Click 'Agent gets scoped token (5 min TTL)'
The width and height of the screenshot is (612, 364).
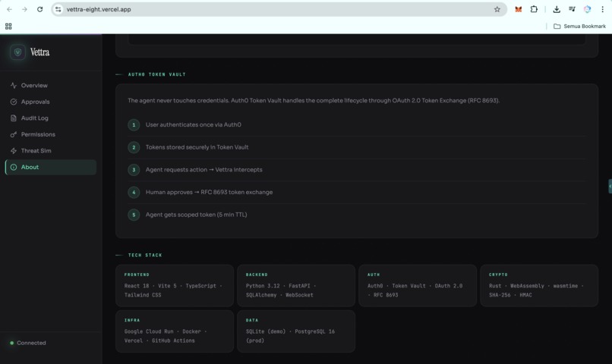pyautogui.click(x=197, y=215)
